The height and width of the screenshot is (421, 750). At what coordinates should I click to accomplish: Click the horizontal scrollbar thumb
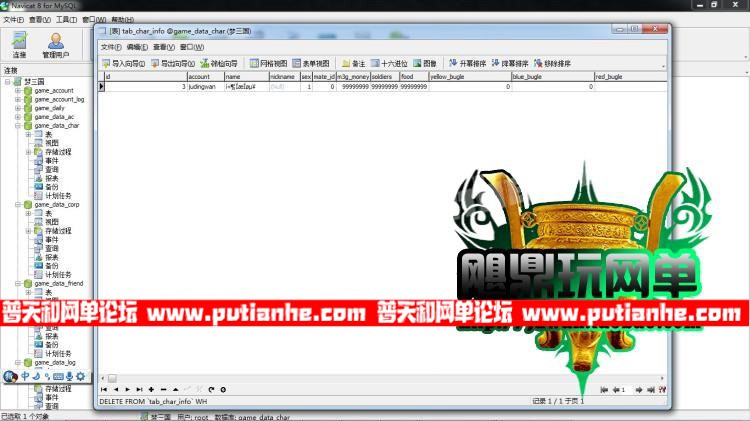[x=112, y=378]
